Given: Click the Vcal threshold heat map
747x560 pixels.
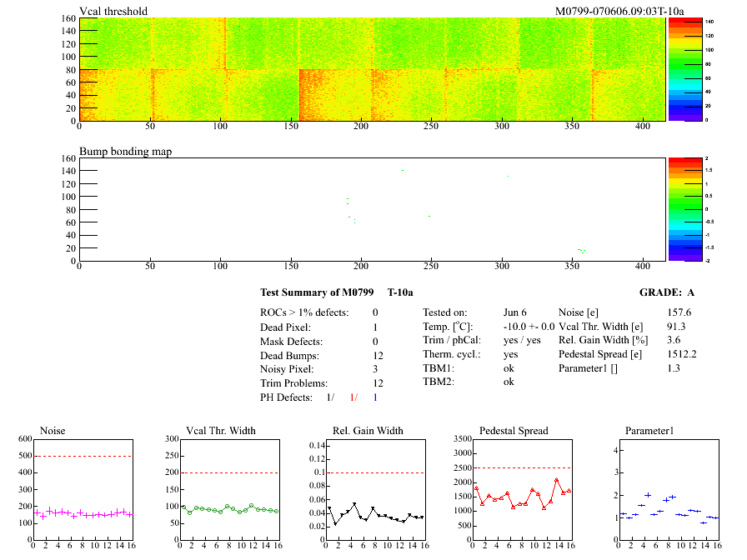Looking at the screenshot, I should (372, 69).
